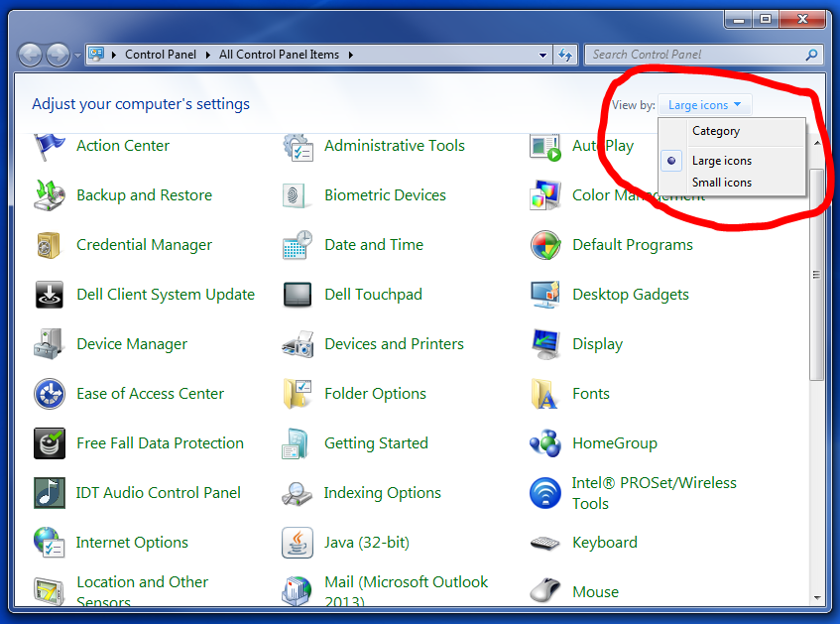Open the Keyboard icon
The image size is (840, 624).
(544, 543)
